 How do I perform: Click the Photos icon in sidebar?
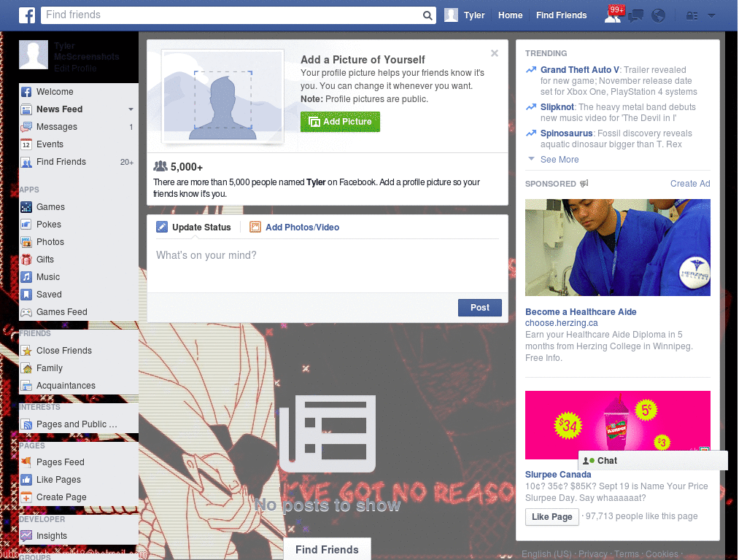(x=26, y=242)
